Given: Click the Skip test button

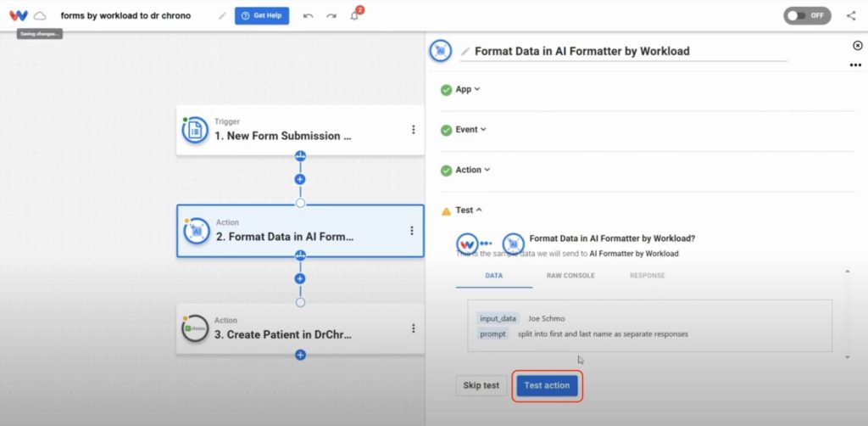Looking at the screenshot, I should pos(481,385).
